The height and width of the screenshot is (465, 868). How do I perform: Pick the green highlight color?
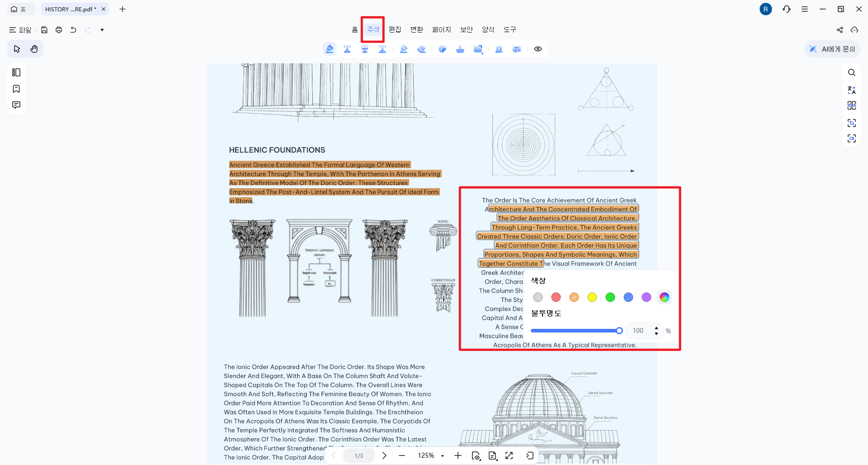pyautogui.click(x=610, y=297)
